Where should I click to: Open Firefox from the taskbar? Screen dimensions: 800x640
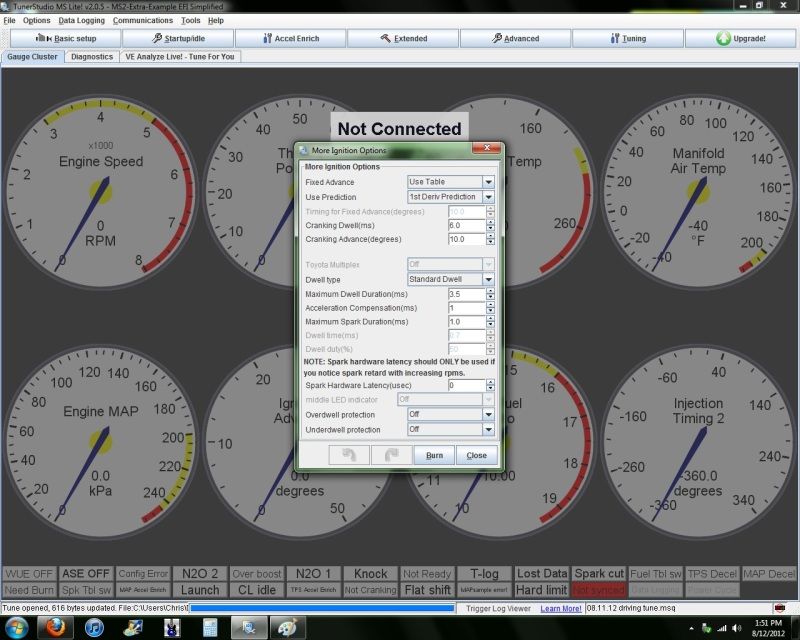(x=55, y=628)
